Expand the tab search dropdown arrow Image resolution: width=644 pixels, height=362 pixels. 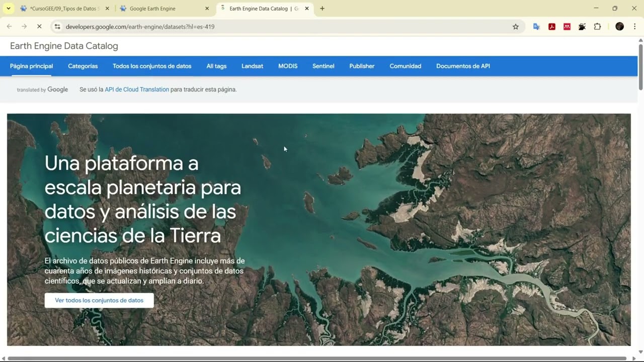click(9, 9)
